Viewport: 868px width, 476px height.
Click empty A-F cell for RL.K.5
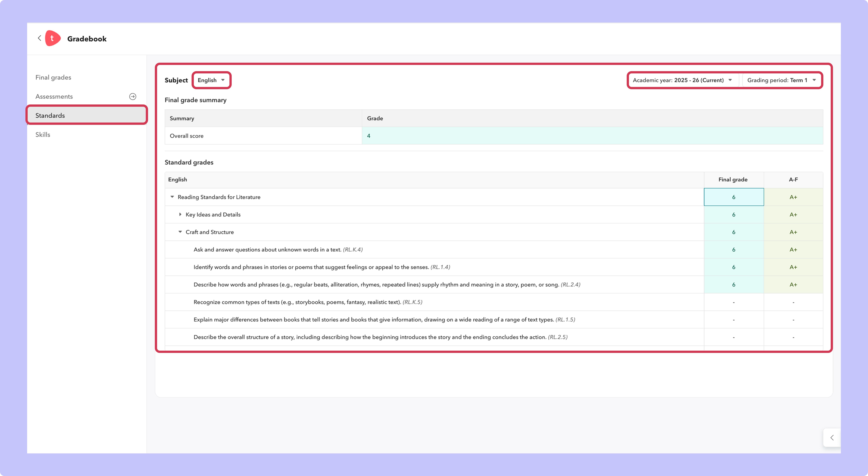pos(794,302)
